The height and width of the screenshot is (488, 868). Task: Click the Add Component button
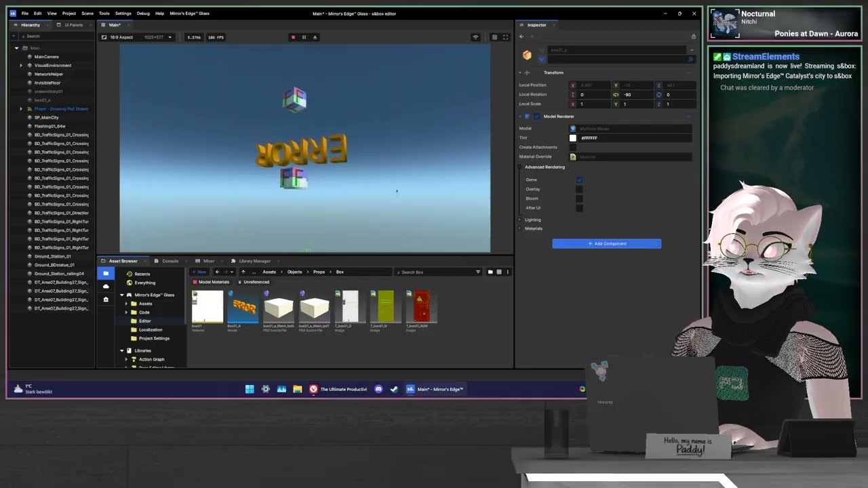point(607,243)
